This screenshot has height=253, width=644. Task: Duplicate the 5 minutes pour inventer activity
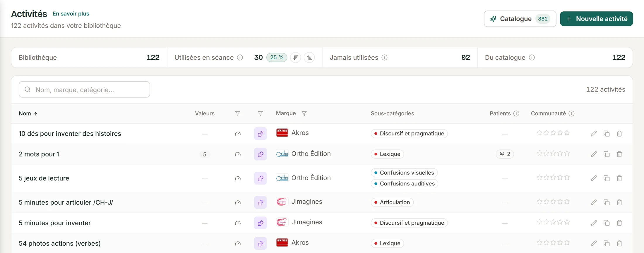click(607, 223)
